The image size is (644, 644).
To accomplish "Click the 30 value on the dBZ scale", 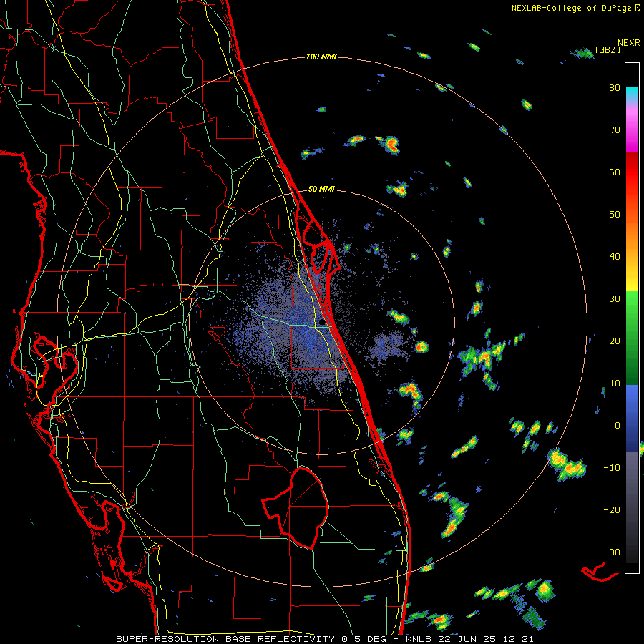I will coord(615,298).
